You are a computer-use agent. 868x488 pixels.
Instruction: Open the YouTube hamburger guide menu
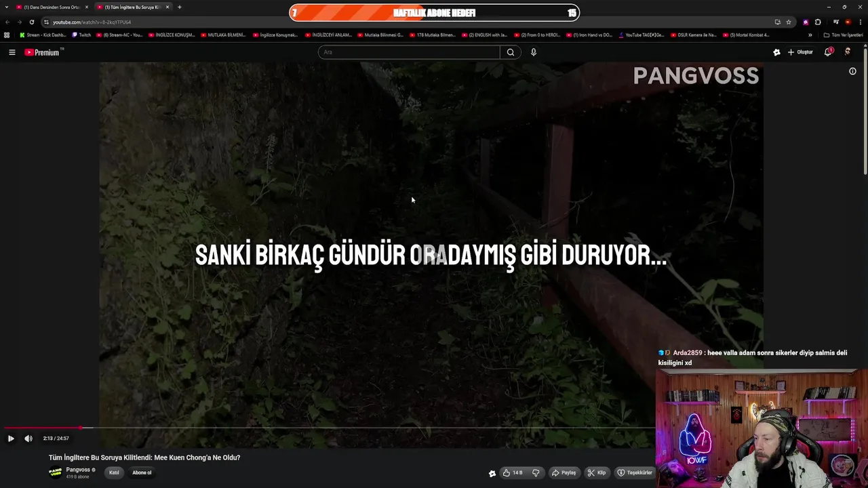(x=12, y=52)
